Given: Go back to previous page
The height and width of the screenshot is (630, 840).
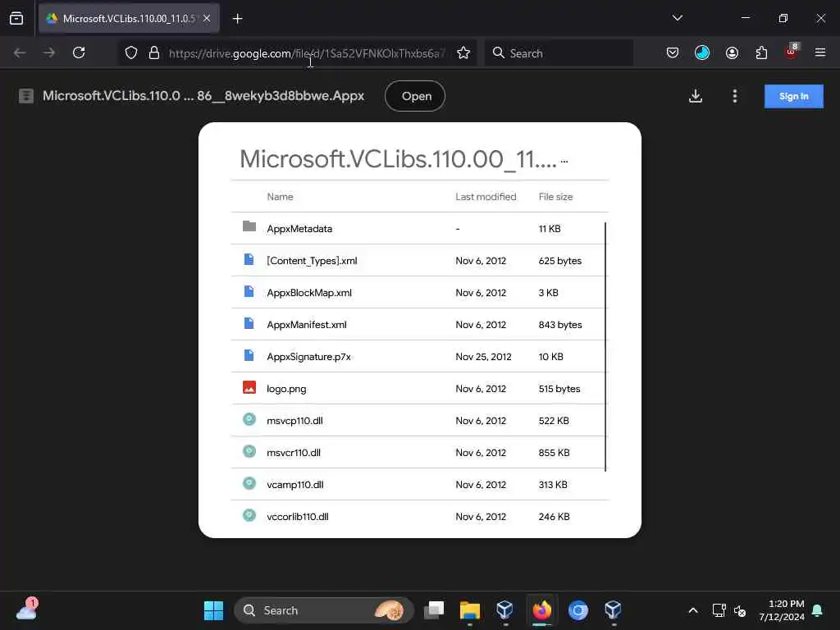Looking at the screenshot, I should [x=20, y=52].
